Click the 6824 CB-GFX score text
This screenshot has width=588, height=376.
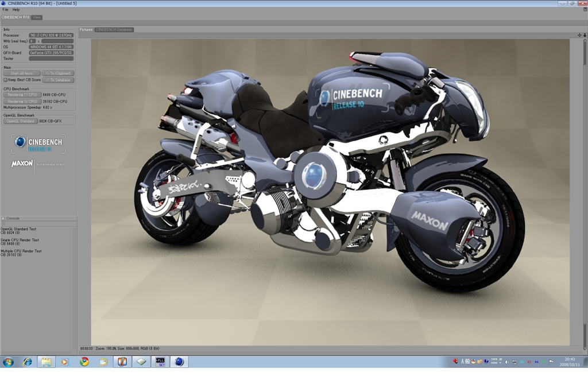pyautogui.click(x=51, y=122)
